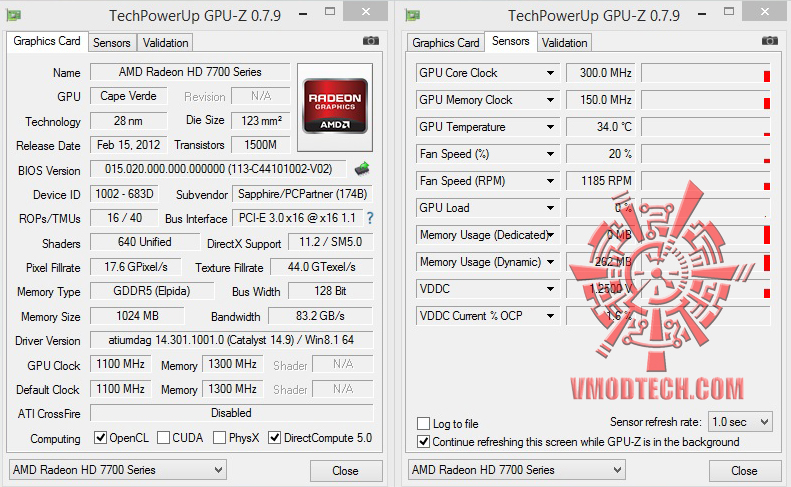Viewport: 791px width, 487px height.
Task: Open Memory Usage (Dynamic) dropdown
Action: [x=550, y=262]
